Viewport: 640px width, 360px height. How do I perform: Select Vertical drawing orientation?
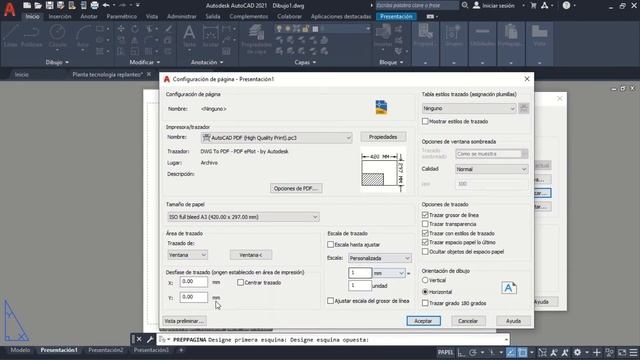click(x=425, y=280)
